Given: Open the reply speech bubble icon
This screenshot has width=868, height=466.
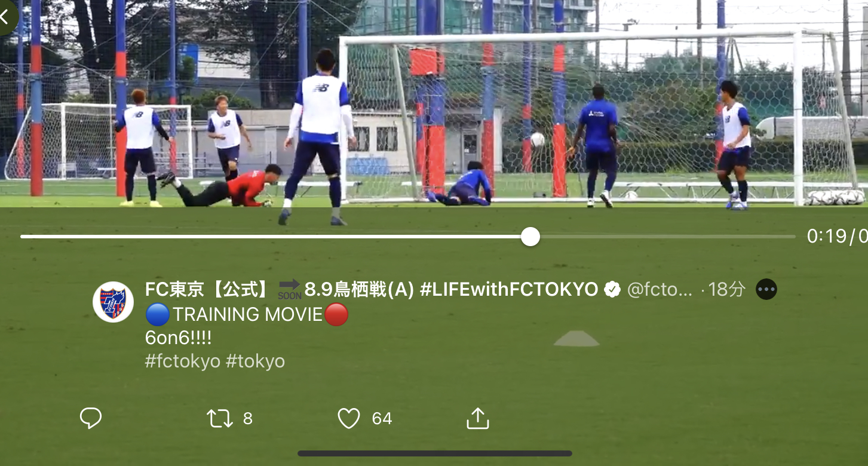Looking at the screenshot, I should coord(91,419).
